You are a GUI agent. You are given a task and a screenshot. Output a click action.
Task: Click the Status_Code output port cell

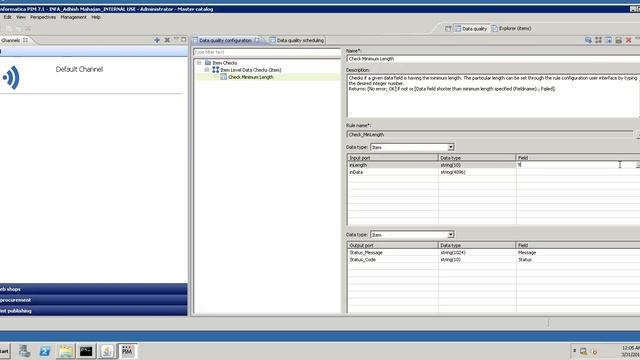[393, 260]
